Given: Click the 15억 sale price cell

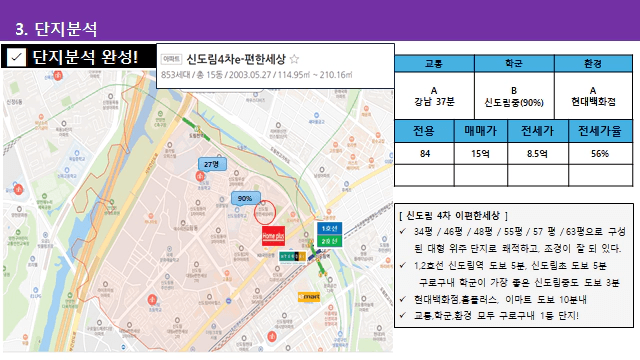Looking at the screenshot, I should pos(480,154).
